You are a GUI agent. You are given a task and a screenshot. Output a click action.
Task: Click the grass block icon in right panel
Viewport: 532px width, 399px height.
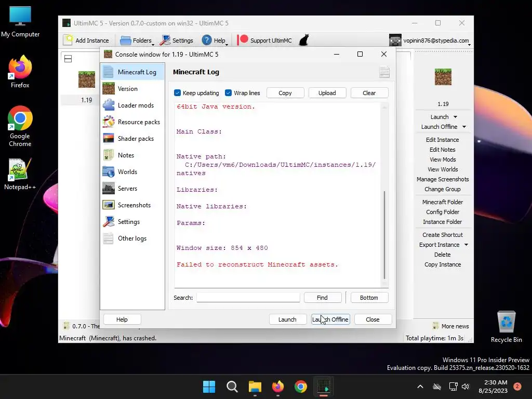point(443,77)
